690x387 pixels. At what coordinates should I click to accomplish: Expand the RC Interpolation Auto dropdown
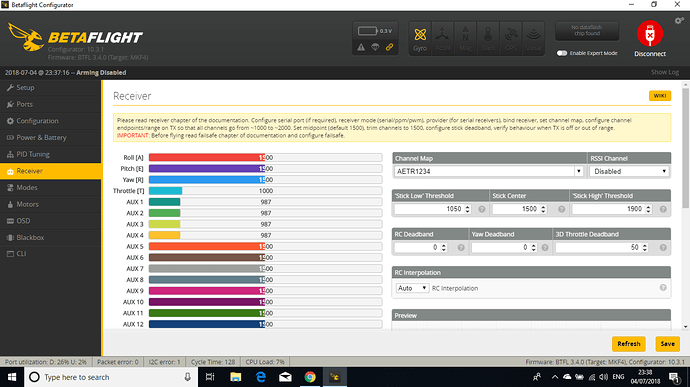(x=412, y=288)
